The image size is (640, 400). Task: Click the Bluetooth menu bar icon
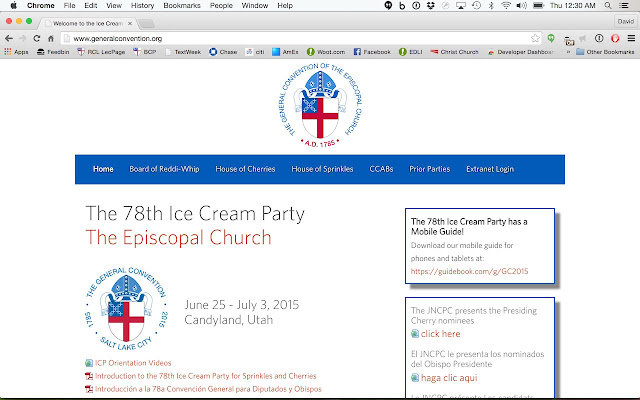(x=491, y=5)
